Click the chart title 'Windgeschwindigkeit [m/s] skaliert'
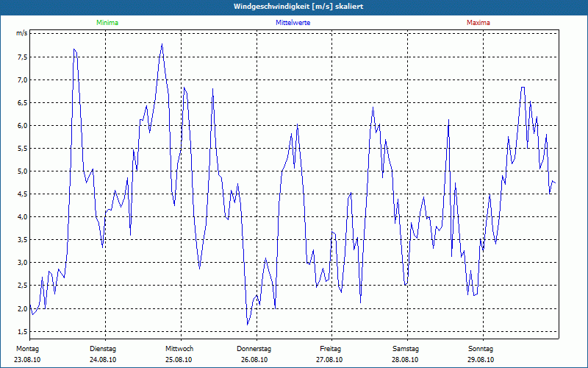 click(298, 7)
